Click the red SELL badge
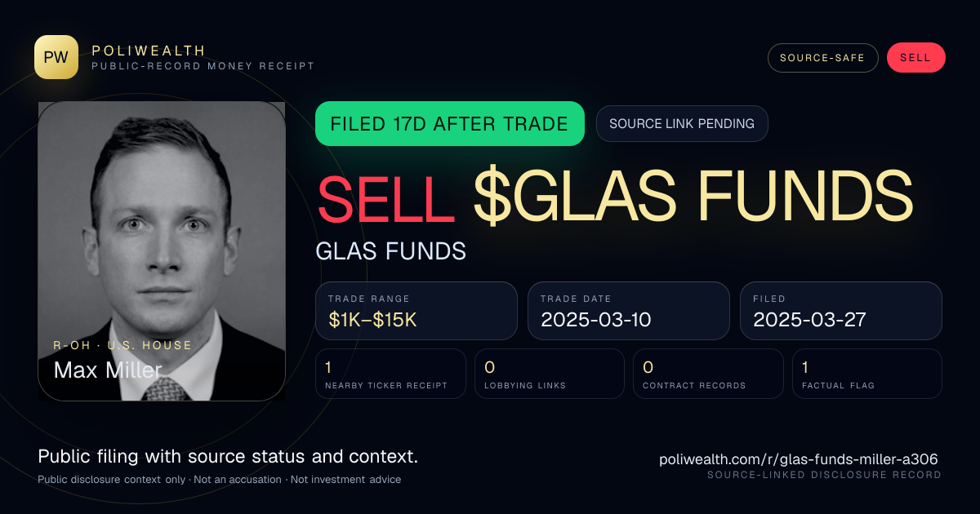Viewport: 980px width, 514px height. click(915, 58)
